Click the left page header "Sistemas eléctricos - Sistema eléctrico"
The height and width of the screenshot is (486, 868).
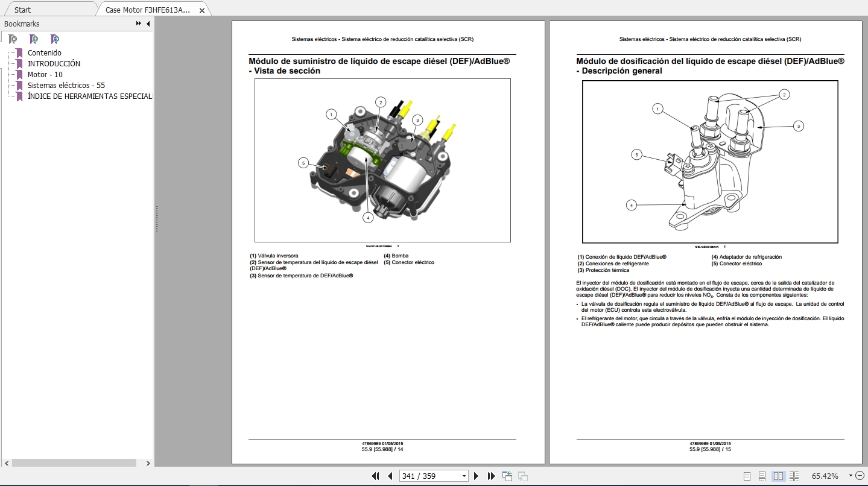(382, 39)
